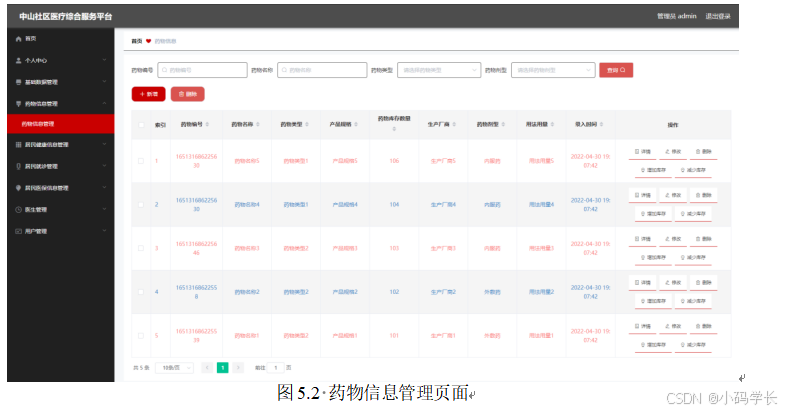Image resolution: width=785 pixels, height=412 pixels.
Task: Click 增加库存 for row 药物名称5
Action: coord(653,170)
